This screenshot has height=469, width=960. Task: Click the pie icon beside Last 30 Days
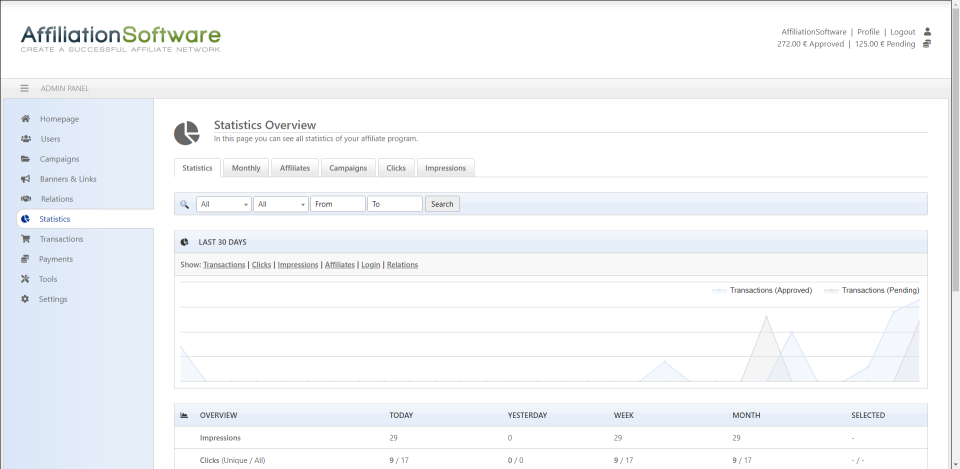(x=184, y=242)
